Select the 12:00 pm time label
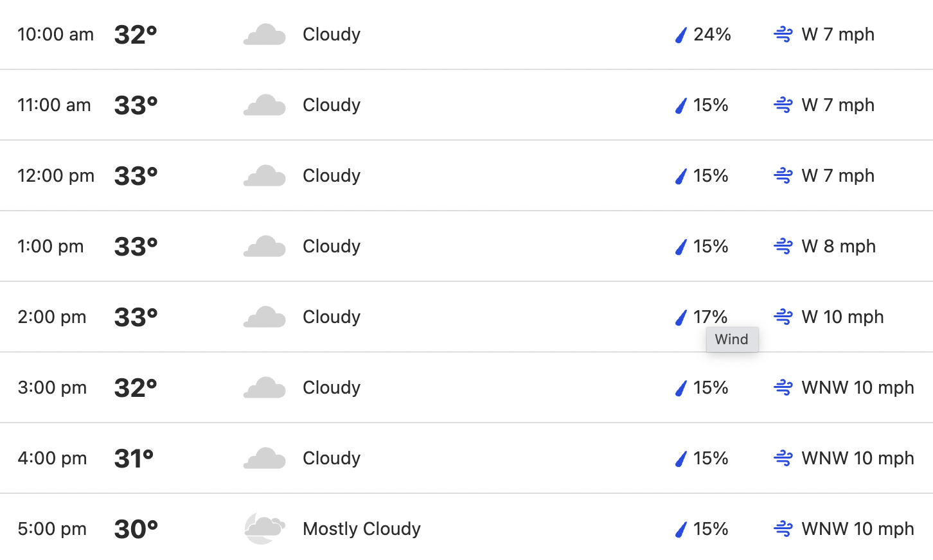 tap(56, 175)
